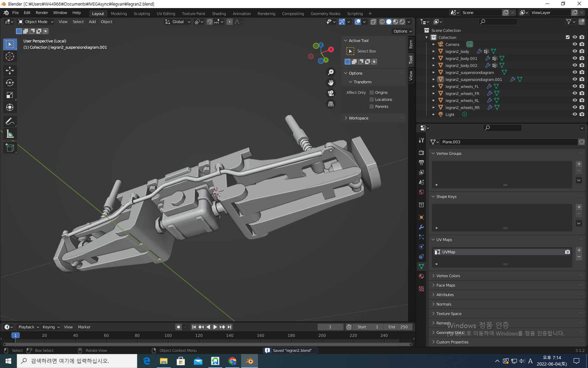Screen dimensions: 588x368
Task: Click the Add Cube tool
Action: pos(10,148)
